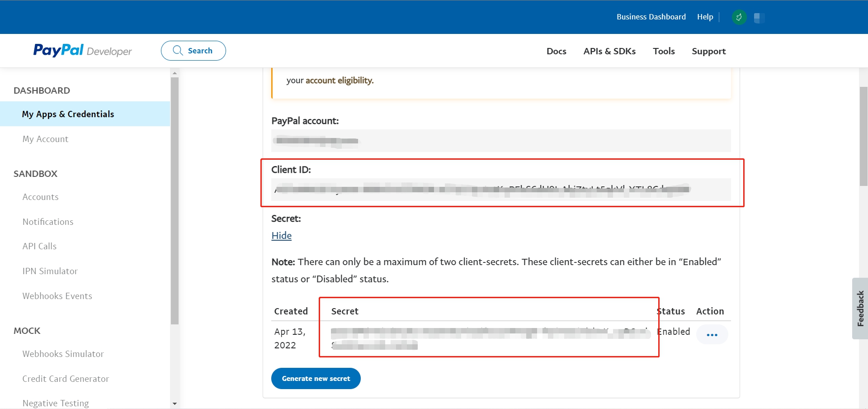Click the blurred secret value in table
The width and height of the screenshot is (868, 409).
tap(491, 339)
